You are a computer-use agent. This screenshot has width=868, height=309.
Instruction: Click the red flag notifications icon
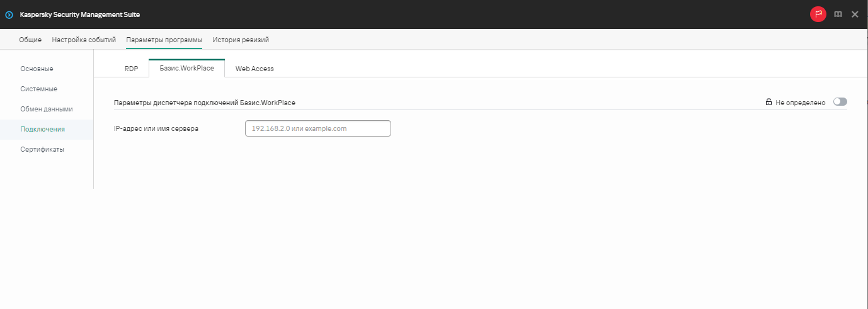818,14
